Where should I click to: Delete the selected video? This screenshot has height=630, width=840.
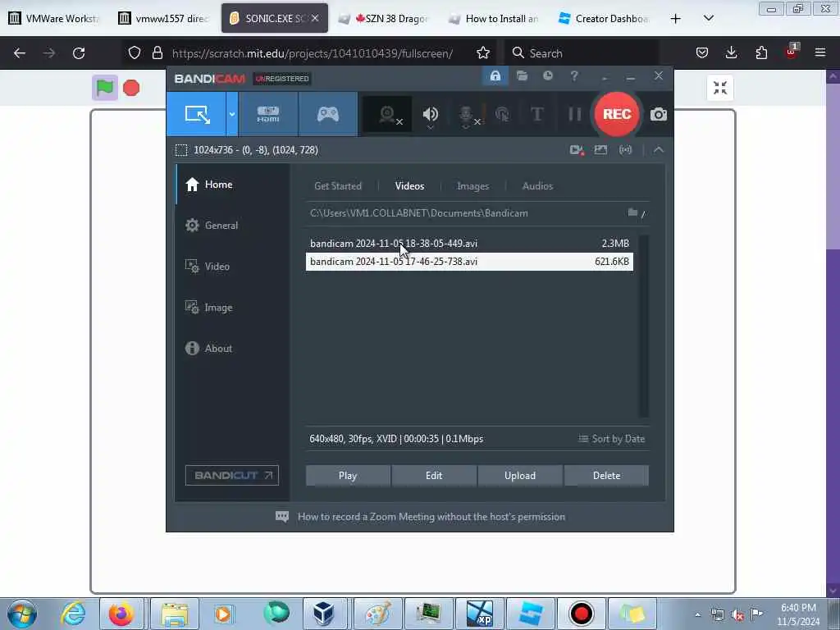tap(606, 476)
